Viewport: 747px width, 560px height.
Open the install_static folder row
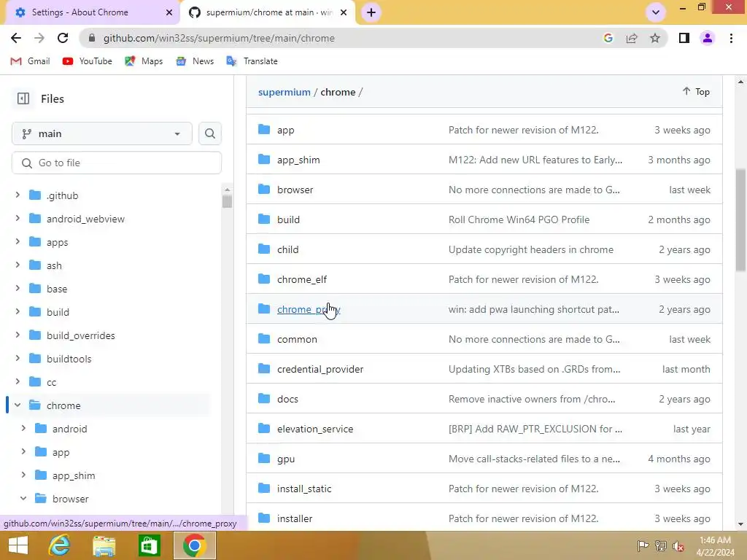pyautogui.click(x=484, y=489)
